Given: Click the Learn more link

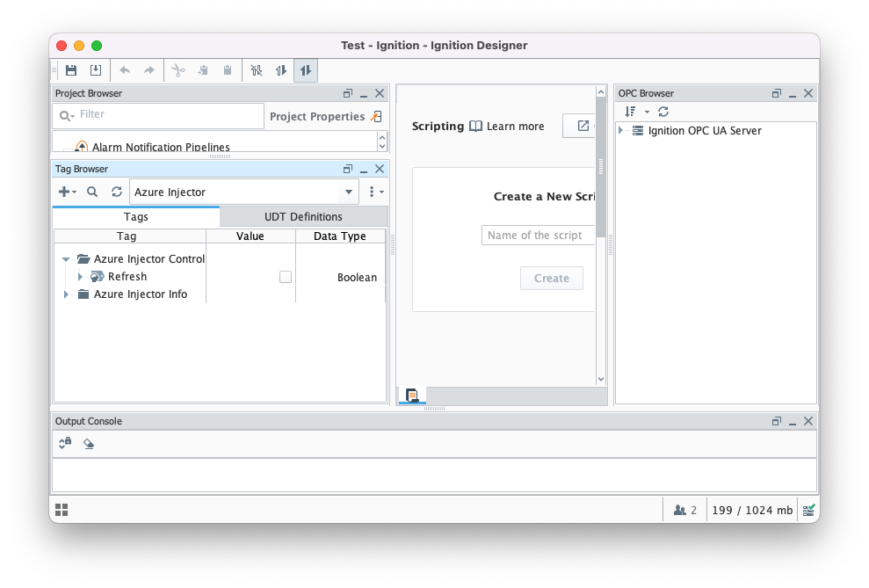Looking at the screenshot, I should tap(515, 127).
